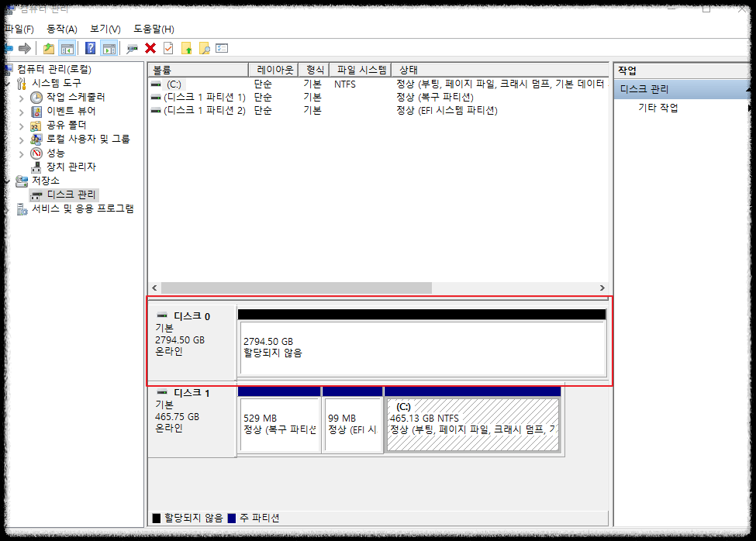Sort by the 볼륨 column header
Image resolution: width=756 pixels, height=541 pixels.
198,70
